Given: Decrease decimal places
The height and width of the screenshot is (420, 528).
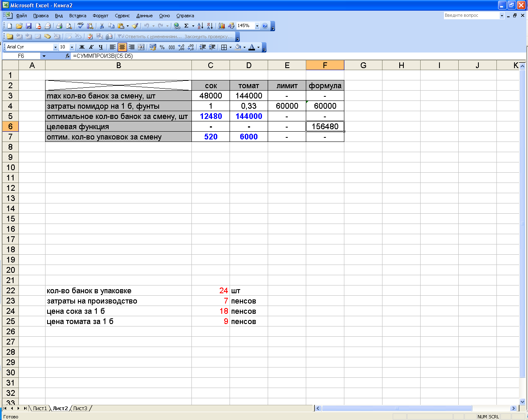Looking at the screenshot, I should click(191, 47).
